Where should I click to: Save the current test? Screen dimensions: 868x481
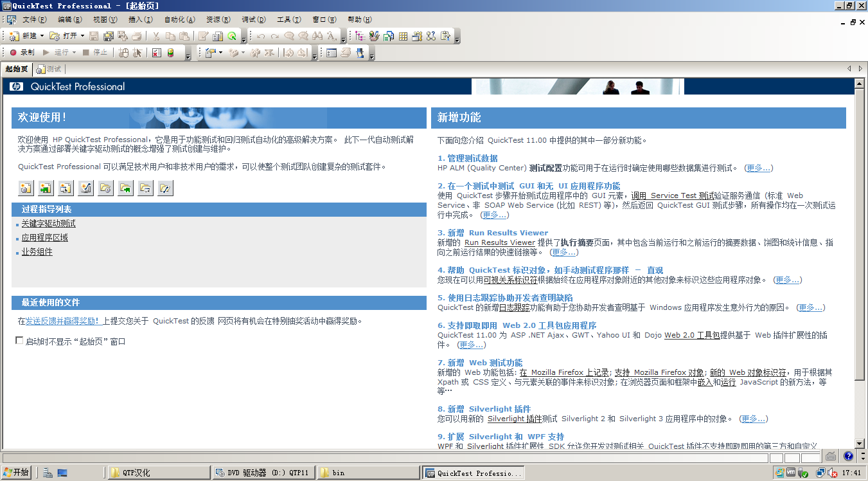(94, 37)
